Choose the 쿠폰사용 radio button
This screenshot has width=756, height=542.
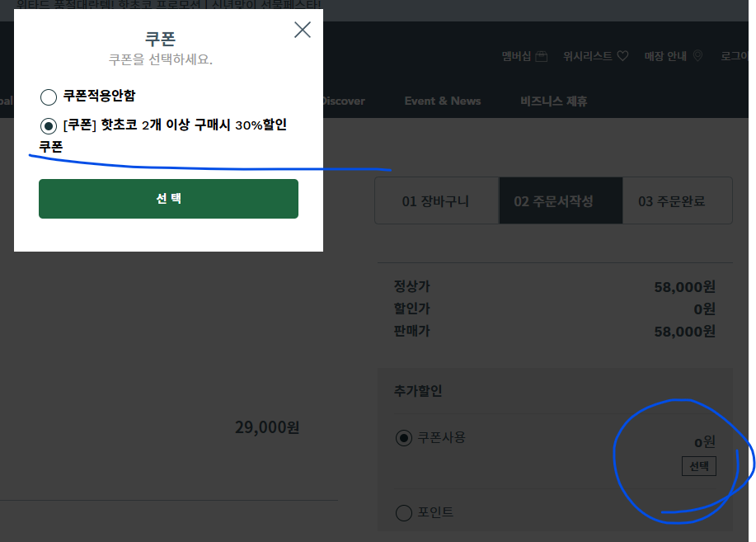pyautogui.click(x=403, y=438)
